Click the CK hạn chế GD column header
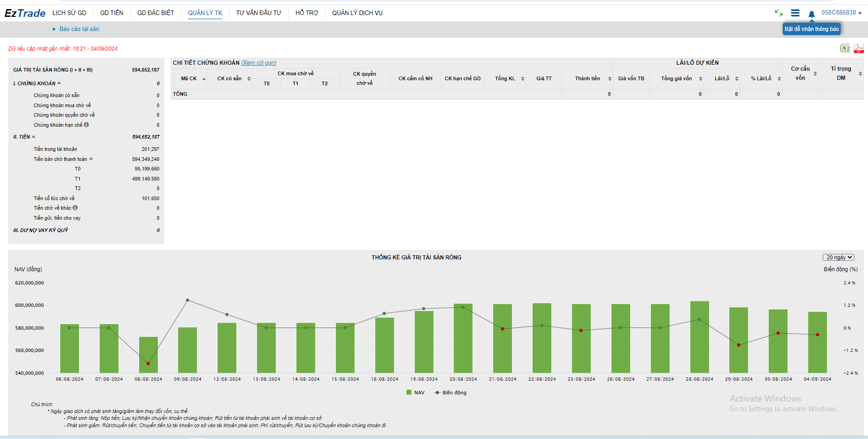The image size is (868, 439). click(463, 78)
